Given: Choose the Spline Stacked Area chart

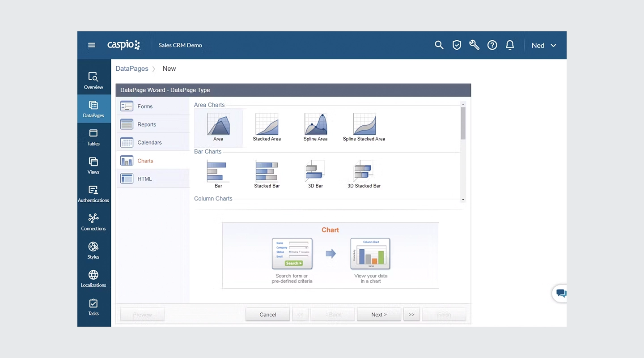Looking at the screenshot, I should click(364, 128).
